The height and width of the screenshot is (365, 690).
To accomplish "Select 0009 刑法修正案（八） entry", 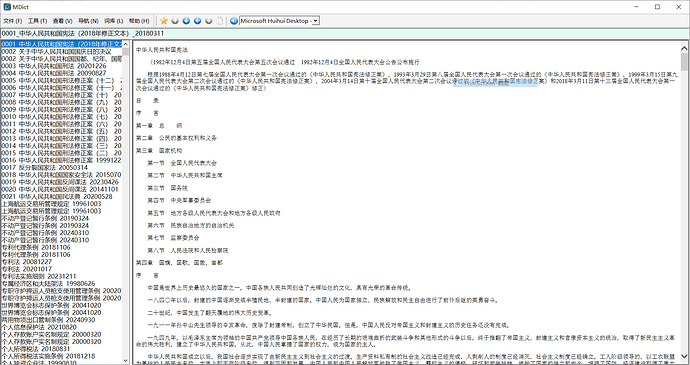I will pyautogui.click(x=61, y=109).
